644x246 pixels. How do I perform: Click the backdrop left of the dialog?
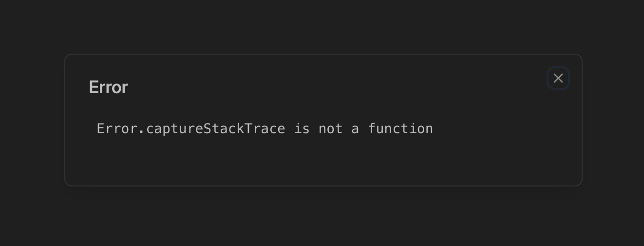32,122
